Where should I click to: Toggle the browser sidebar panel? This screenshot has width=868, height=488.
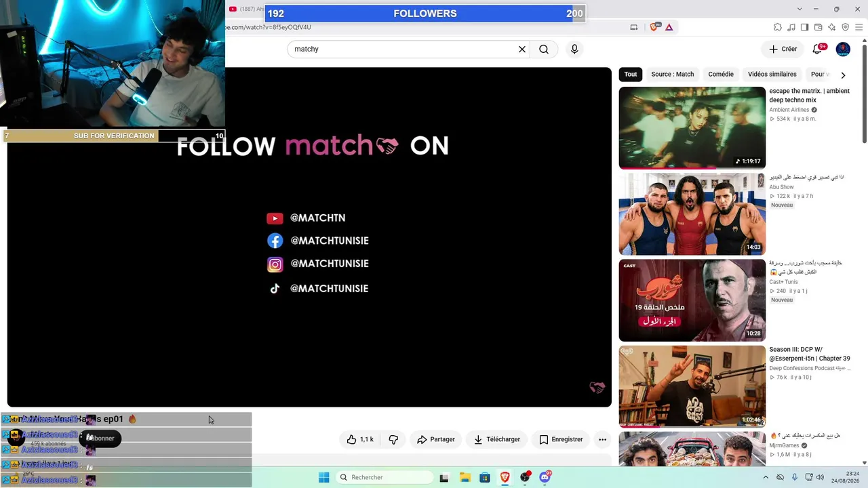pyautogui.click(x=804, y=27)
